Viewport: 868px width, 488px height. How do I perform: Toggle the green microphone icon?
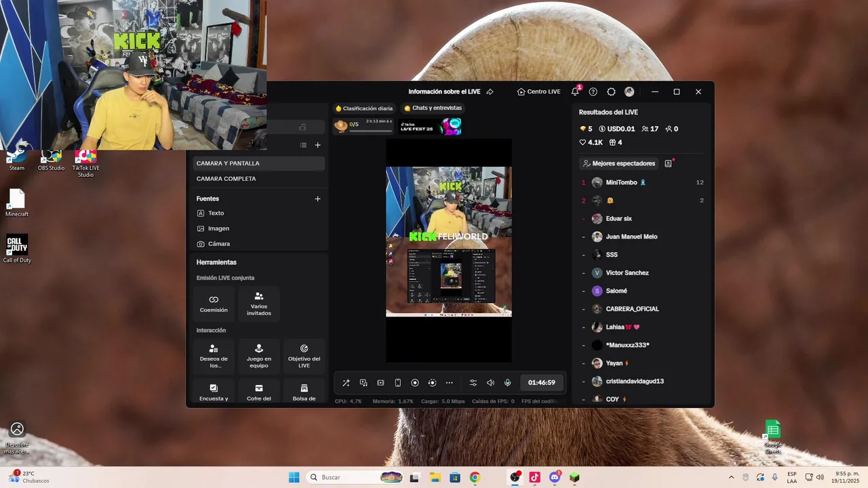(x=507, y=383)
